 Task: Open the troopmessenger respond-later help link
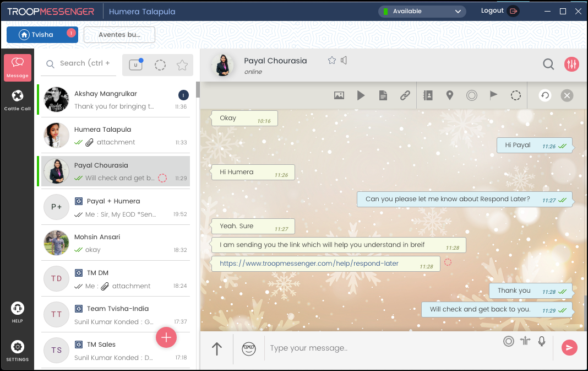point(309,264)
